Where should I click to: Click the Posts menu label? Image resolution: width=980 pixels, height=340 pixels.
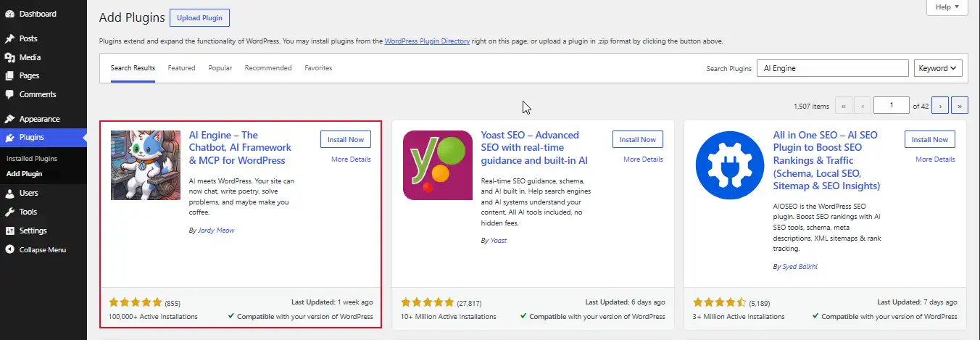click(x=28, y=38)
